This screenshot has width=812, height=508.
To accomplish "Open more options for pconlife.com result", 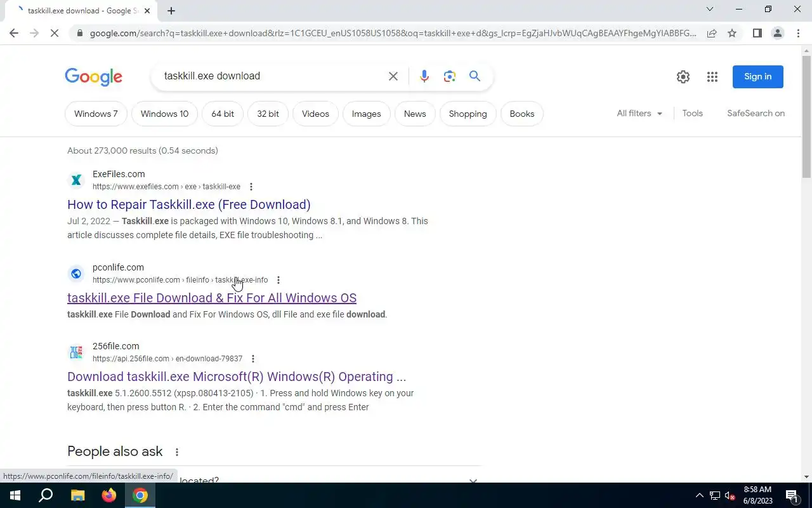I will 278,280.
